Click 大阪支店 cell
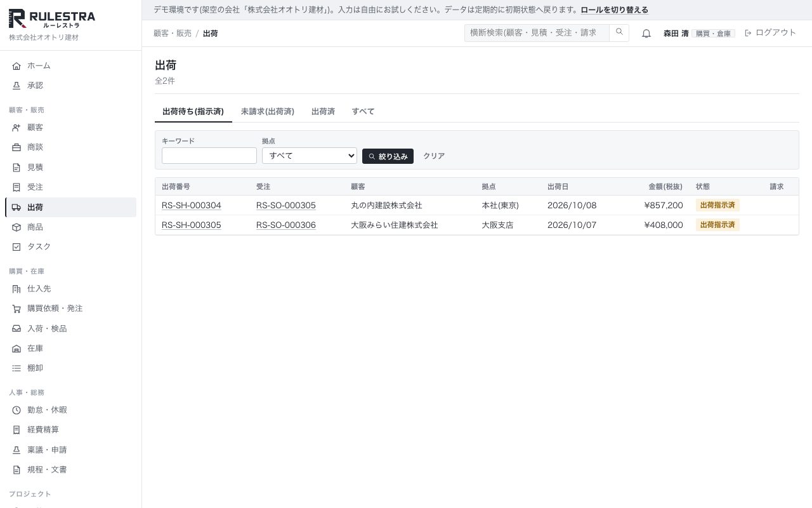The image size is (812, 508). 497,225
